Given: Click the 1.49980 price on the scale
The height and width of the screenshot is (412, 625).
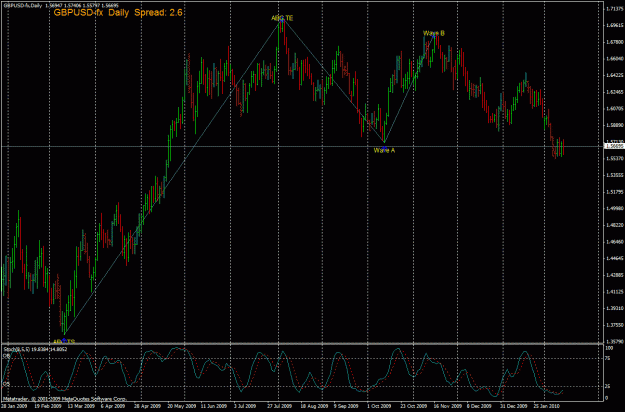Looking at the screenshot, I should (615, 208).
